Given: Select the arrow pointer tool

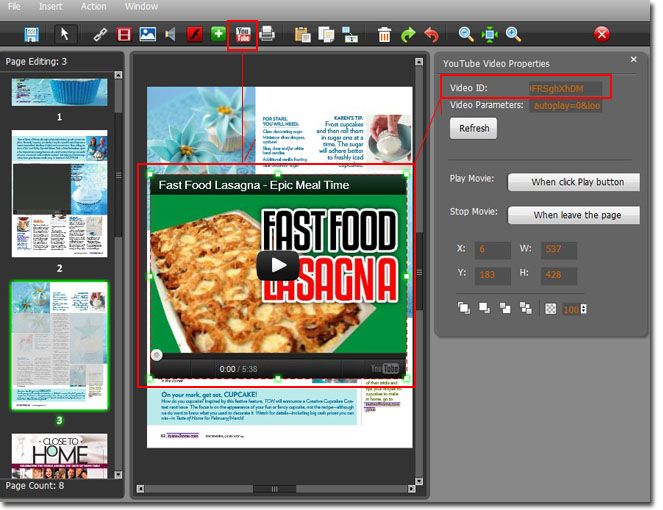Looking at the screenshot, I should coord(65,34).
